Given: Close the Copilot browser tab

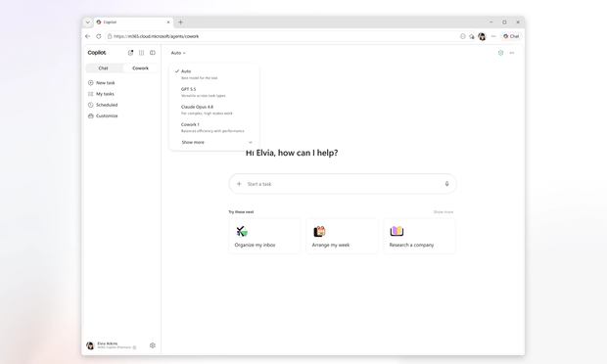Looking at the screenshot, I should 168,23.
